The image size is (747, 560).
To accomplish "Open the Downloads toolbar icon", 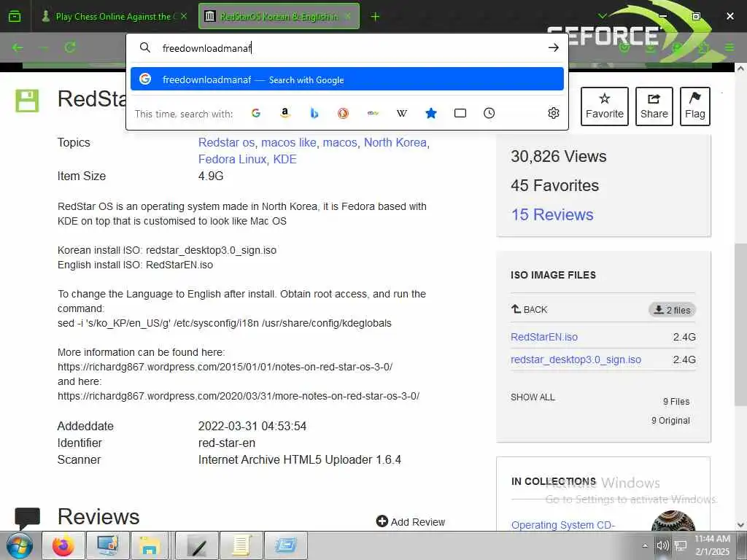I will 650,47.
